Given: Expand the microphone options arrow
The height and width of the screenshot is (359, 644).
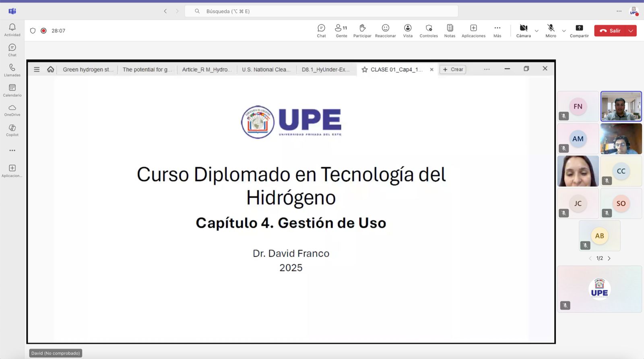Looking at the screenshot, I should (x=564, y=31).
